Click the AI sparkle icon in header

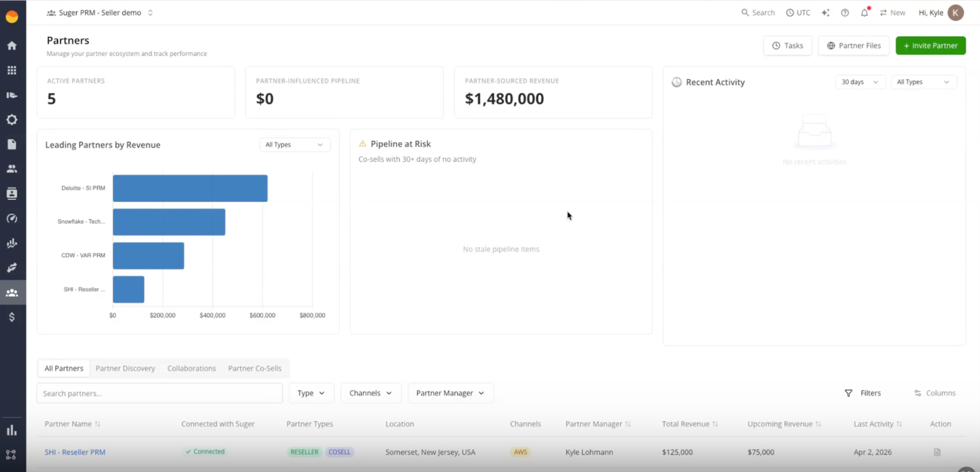[x=825, y=12]
